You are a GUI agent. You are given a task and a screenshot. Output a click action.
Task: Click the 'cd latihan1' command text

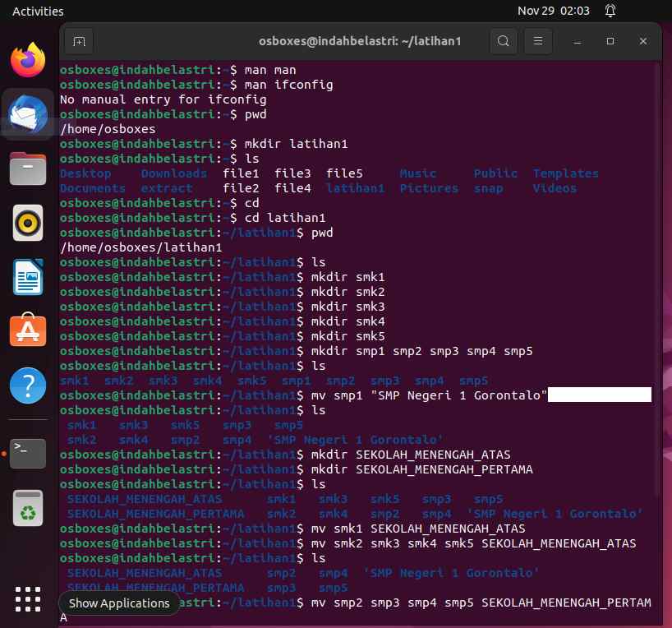coord(285,218)
